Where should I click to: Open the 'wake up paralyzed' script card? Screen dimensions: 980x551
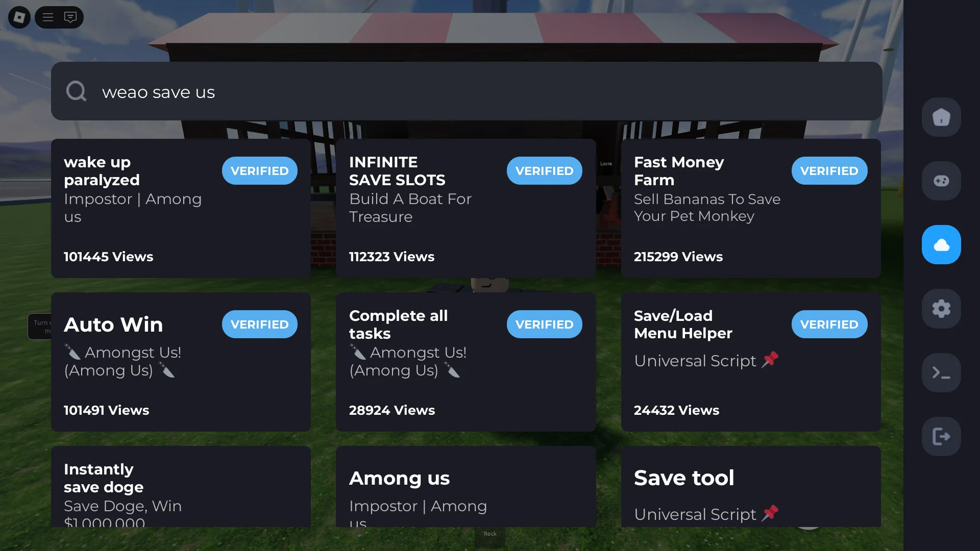click(x=181, y=208)
